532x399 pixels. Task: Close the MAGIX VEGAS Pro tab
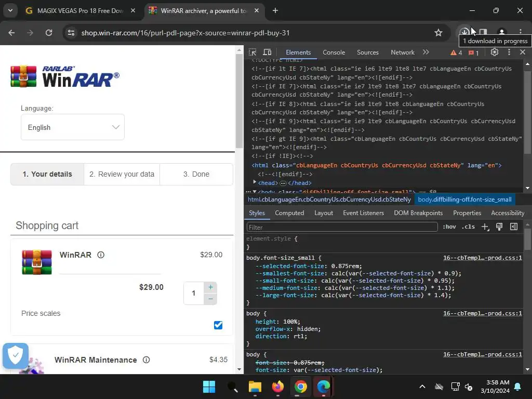click(133, 10)
